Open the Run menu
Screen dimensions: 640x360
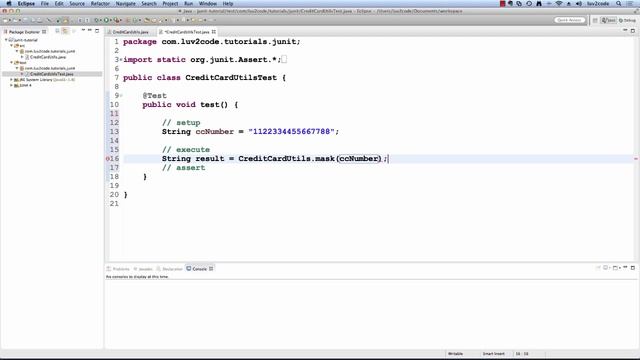coord(188,4)
